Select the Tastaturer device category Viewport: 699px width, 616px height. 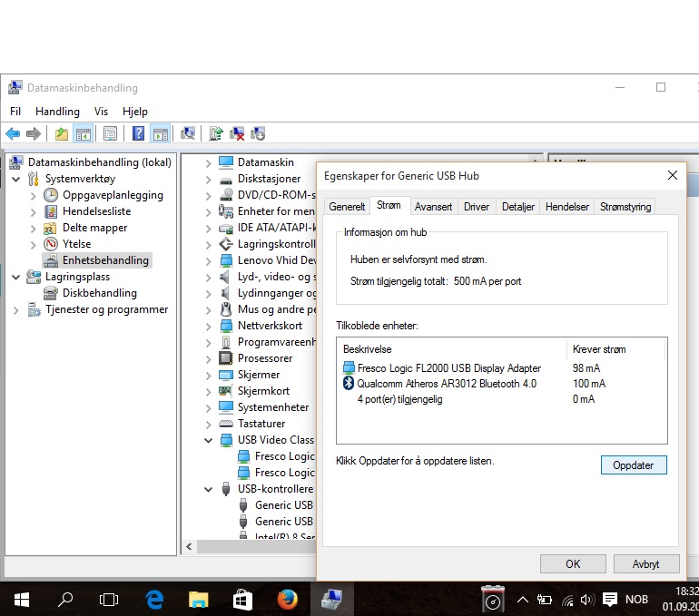tap(261, 424)
